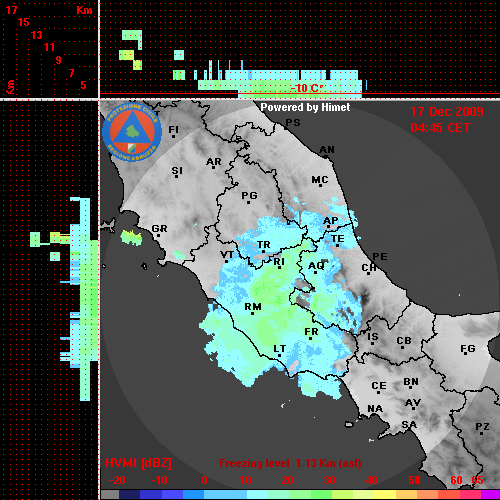Click the RI city label
This screenshot has height=500, width=500.
click(x=279, y=262)
